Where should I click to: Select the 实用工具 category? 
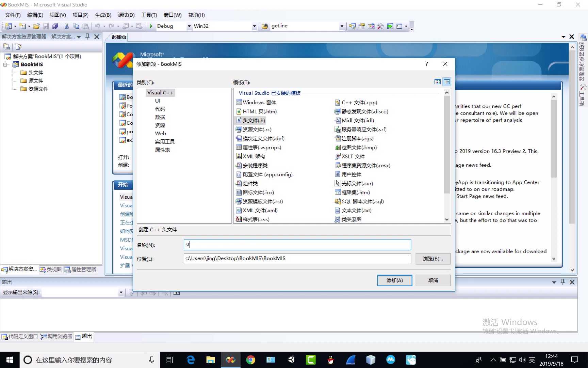165,142
